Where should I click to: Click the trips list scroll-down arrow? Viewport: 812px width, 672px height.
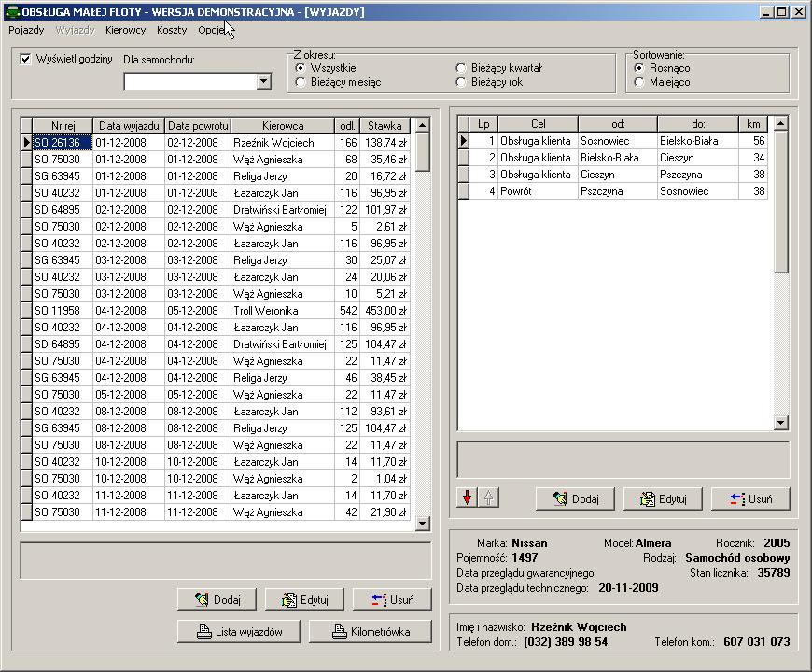[423, 524]
